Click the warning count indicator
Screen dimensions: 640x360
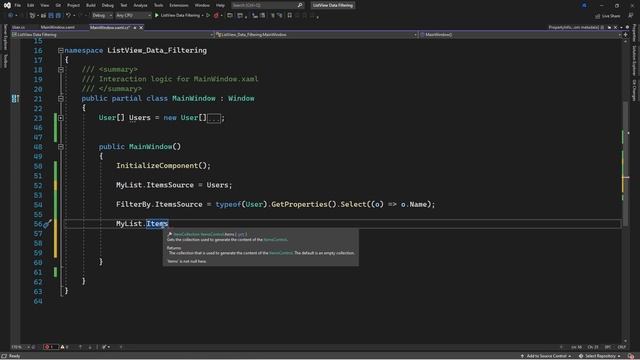coord(64,347)
